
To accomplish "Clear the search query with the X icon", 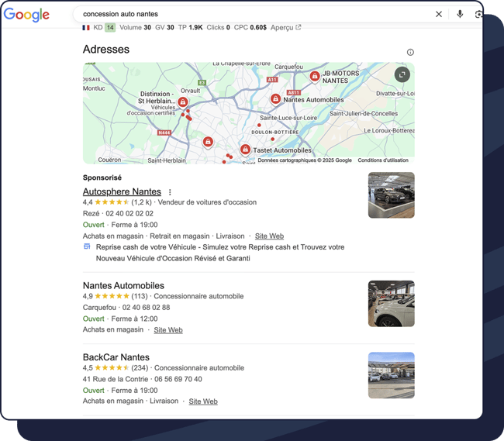I will coord(438,14).
